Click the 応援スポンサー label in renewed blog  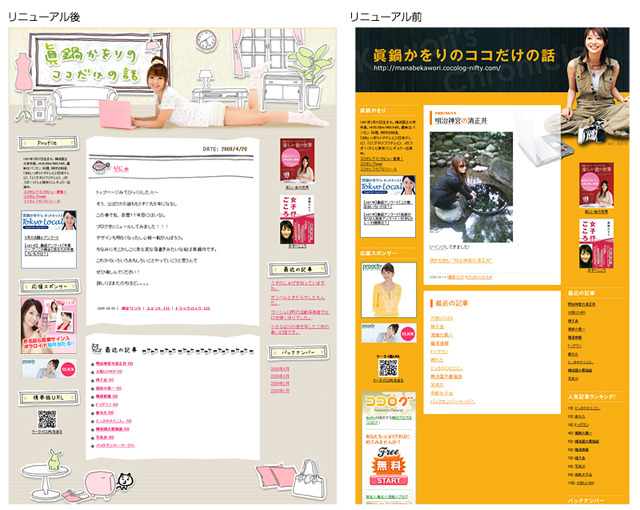[x=49, y=286]
